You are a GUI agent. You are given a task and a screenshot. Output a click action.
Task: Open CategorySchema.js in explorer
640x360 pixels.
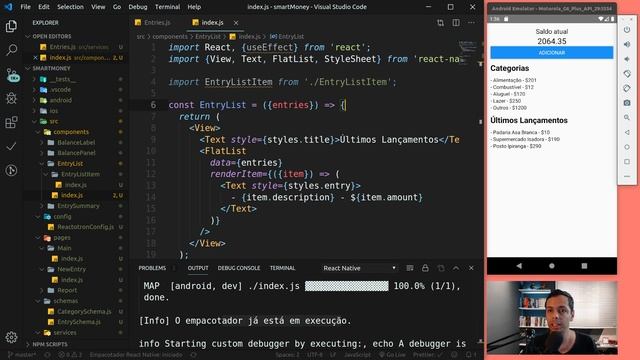click(84, 312)
